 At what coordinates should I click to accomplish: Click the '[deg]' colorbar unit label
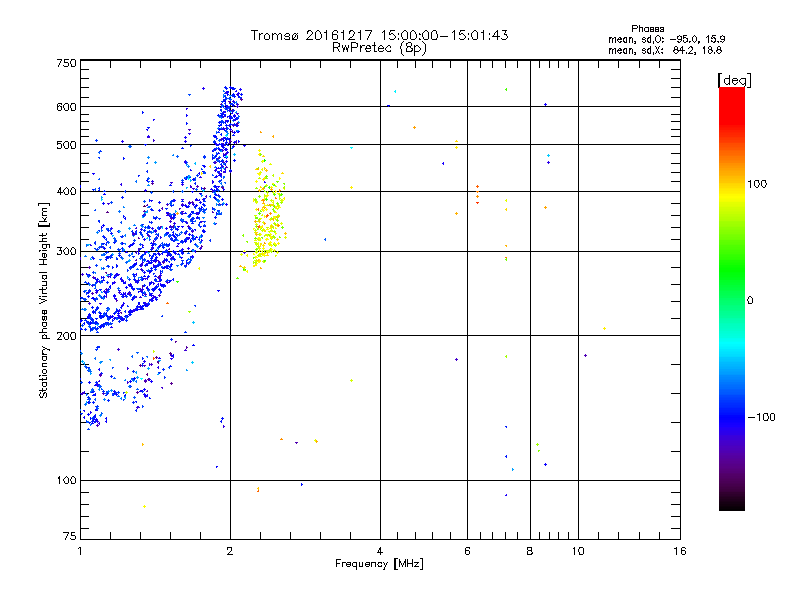click(734, 80)
